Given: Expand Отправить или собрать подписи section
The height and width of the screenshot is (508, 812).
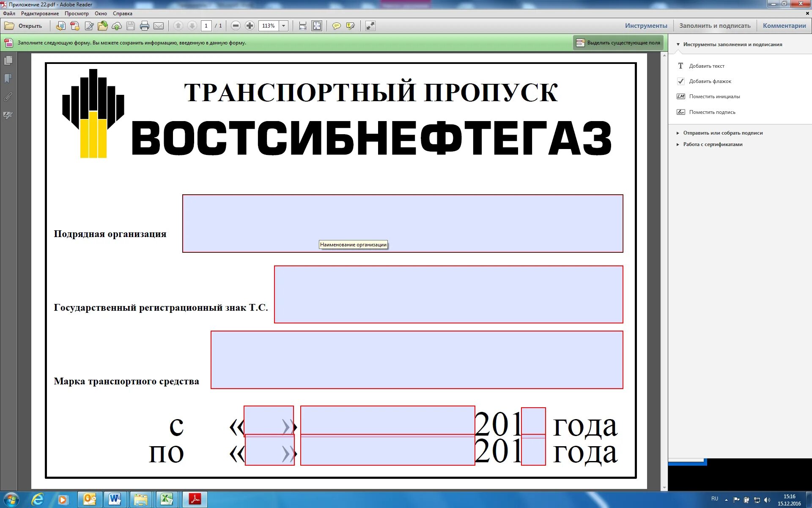Looking at the screenshot, I should (722, 133).
